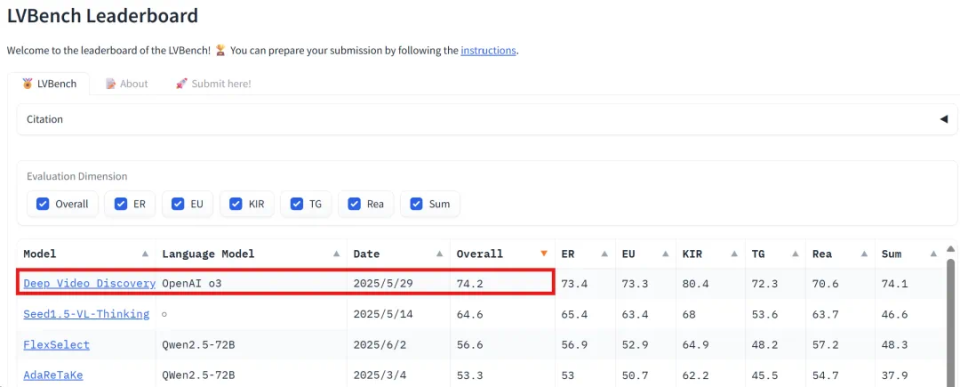Click the table vertical scrollbar
Screen dimensions: 960x387
point(950,318)
